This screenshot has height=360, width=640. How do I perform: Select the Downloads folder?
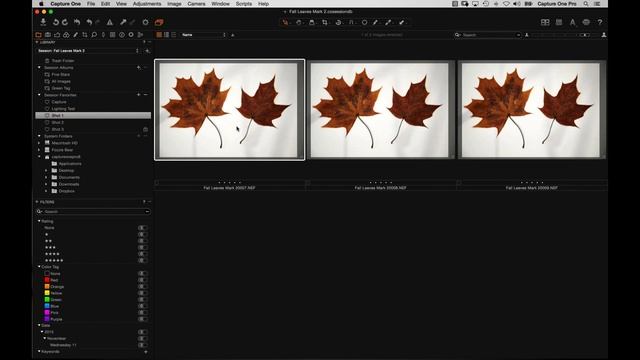point(69,184)
